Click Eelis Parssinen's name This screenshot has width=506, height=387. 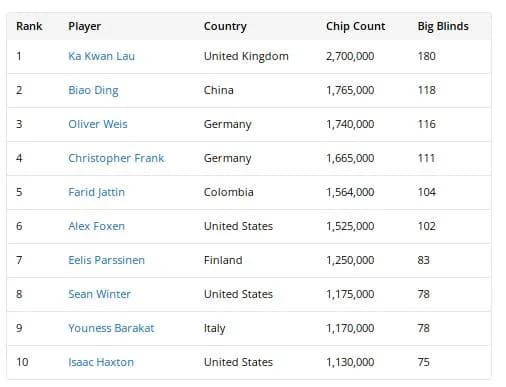point(106,260)
